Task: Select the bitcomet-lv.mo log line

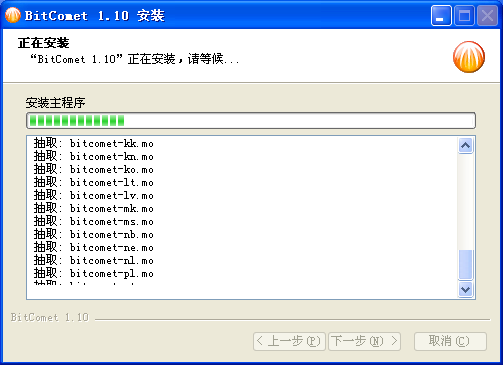Action: pyautogui.click(x=94, y=196)
